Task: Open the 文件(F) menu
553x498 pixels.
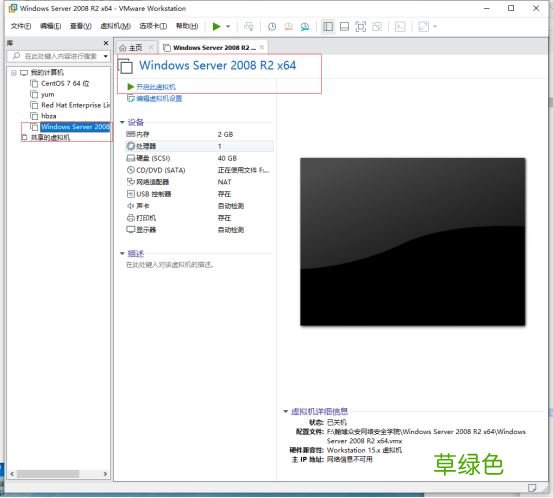Action: (20, 26)
